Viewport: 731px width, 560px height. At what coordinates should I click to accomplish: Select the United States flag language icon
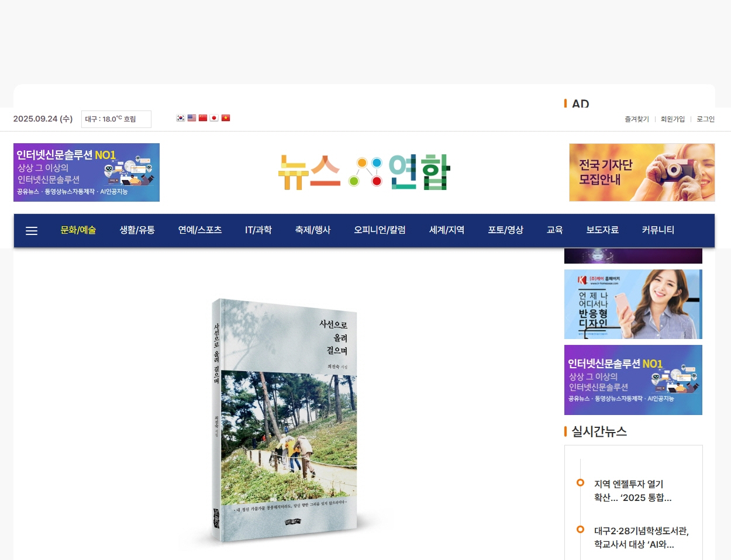click(192, 118)
